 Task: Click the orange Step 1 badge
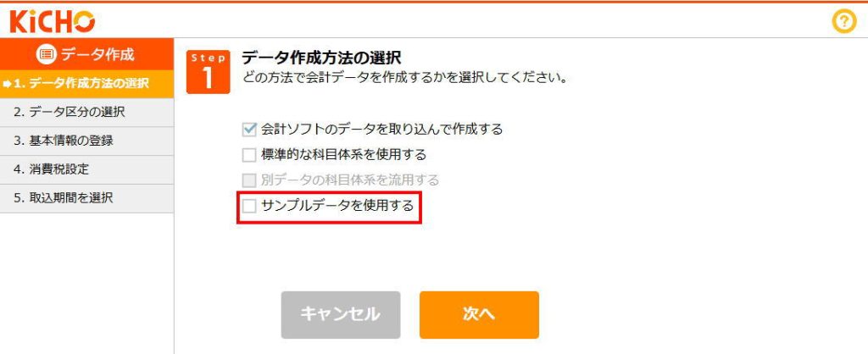[x=208, y=72]
